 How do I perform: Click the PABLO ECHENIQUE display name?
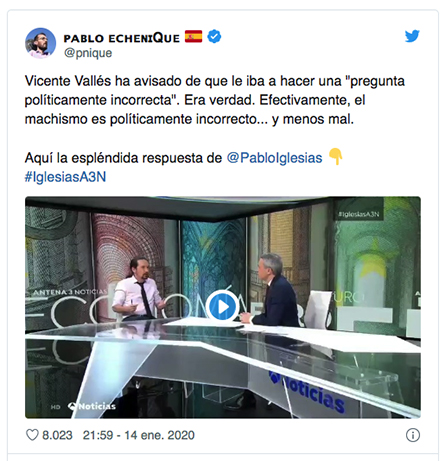tap(122, 38)
